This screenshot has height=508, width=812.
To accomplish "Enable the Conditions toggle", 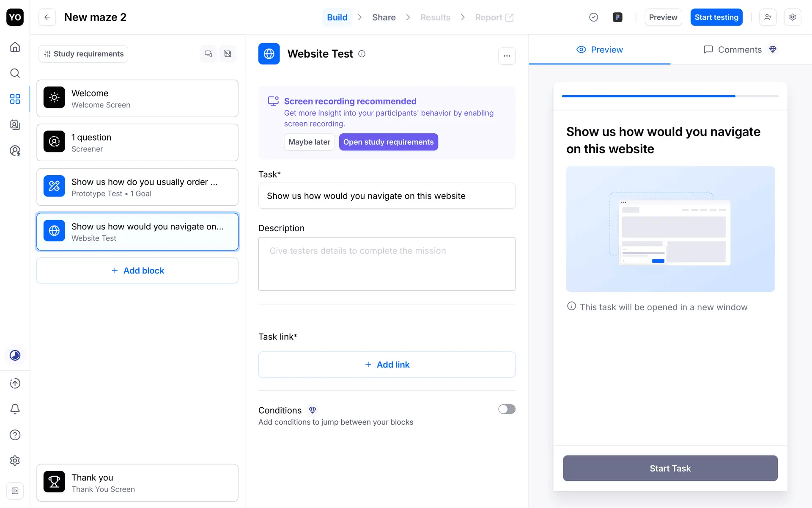I will click(506, 409).
